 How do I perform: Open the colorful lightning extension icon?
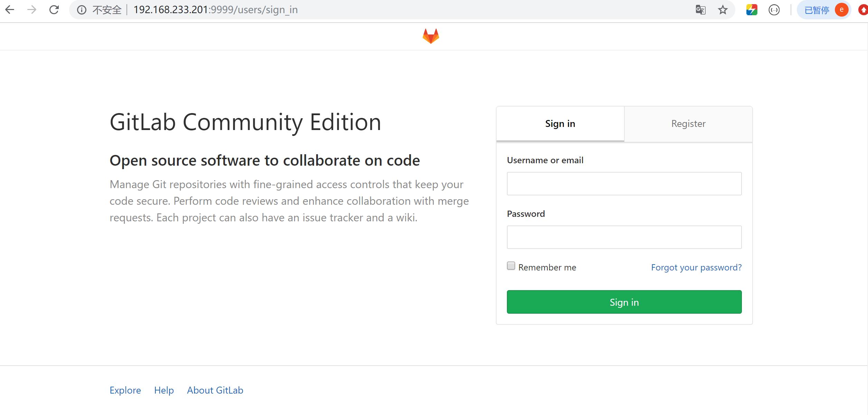tap(752, 10)
